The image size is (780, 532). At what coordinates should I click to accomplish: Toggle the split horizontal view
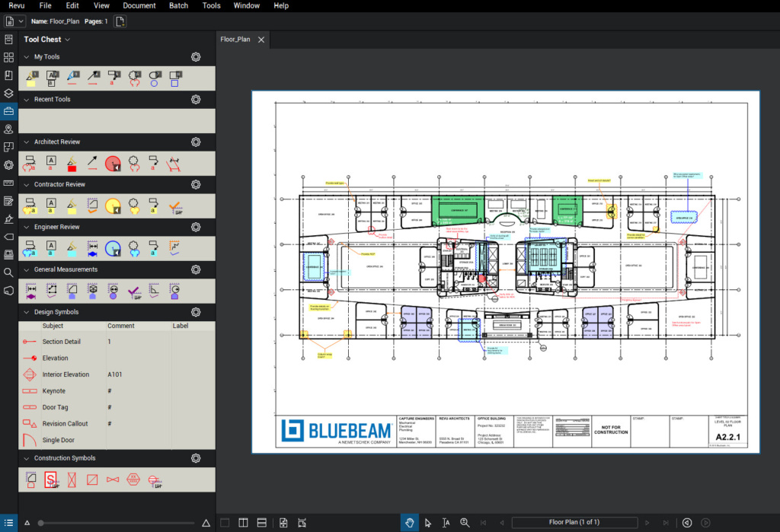coord(261,522)
